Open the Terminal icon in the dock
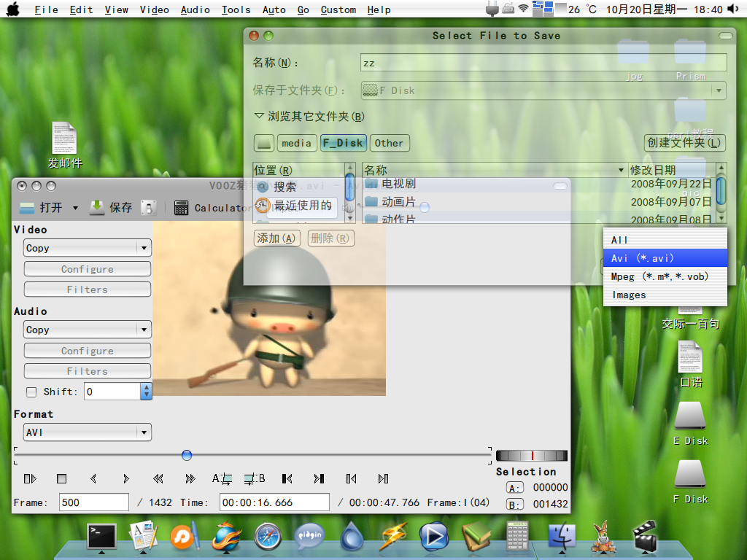747x560 pixels. tap(101, 537)
